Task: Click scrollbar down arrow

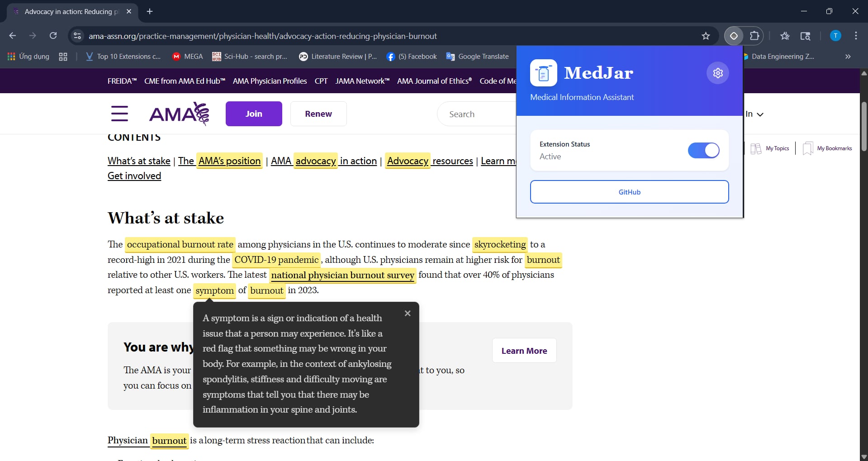Action: coord(864,457)
